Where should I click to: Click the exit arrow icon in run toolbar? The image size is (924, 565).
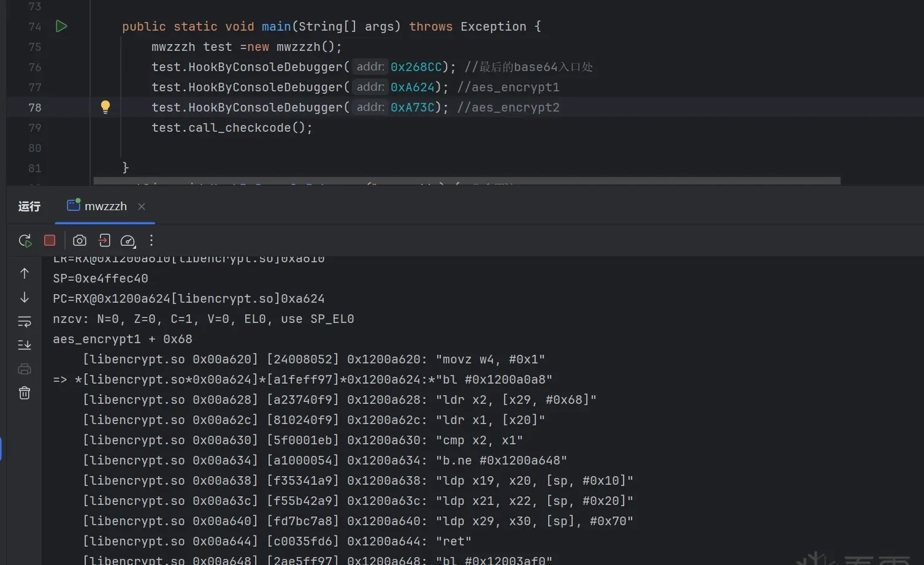pyautogui.click(x=104, y=240)
